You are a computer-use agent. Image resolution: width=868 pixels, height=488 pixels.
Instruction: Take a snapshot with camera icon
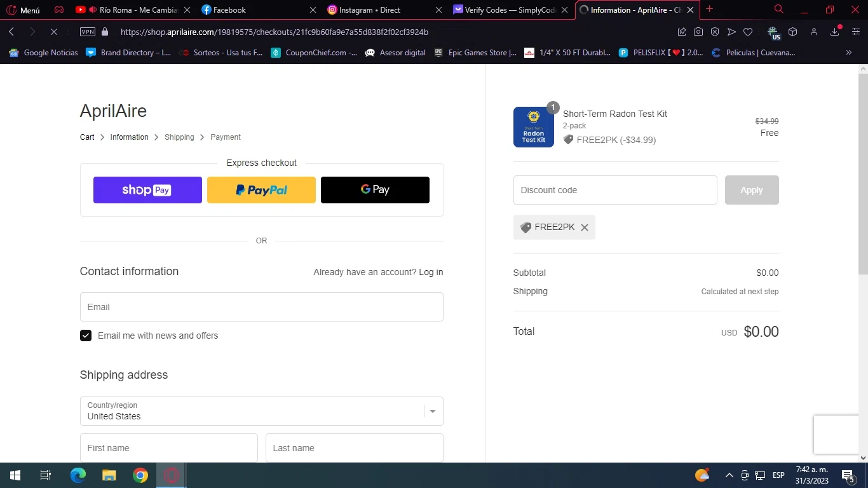tap(698, 32)
